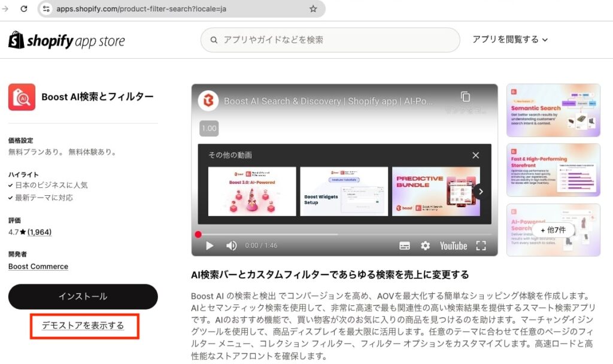This screenshot has height=364, width=613.
Task: Enter fullscreen video mode
Action: [x=481, y=245]
